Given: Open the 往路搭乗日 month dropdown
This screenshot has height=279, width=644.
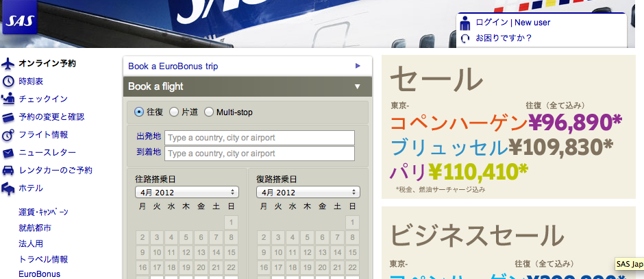Looking at the screenshot, I should (187, 192).
